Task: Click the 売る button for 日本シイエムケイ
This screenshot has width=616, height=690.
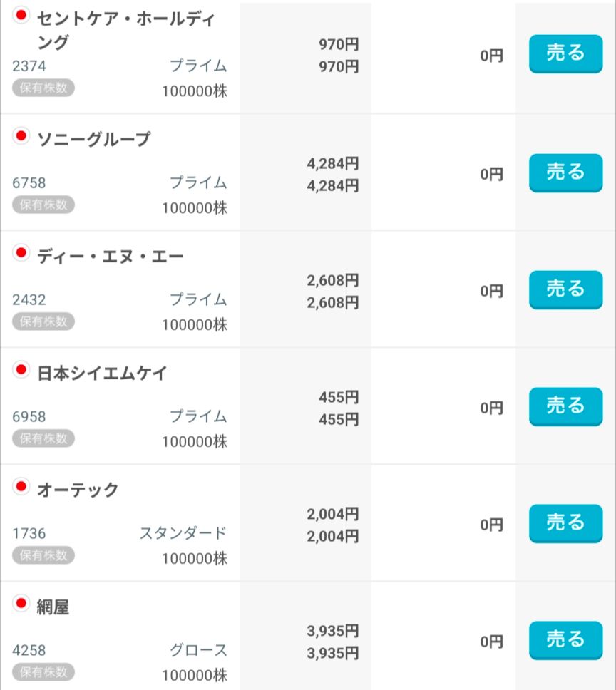Action: click(565, 406)
